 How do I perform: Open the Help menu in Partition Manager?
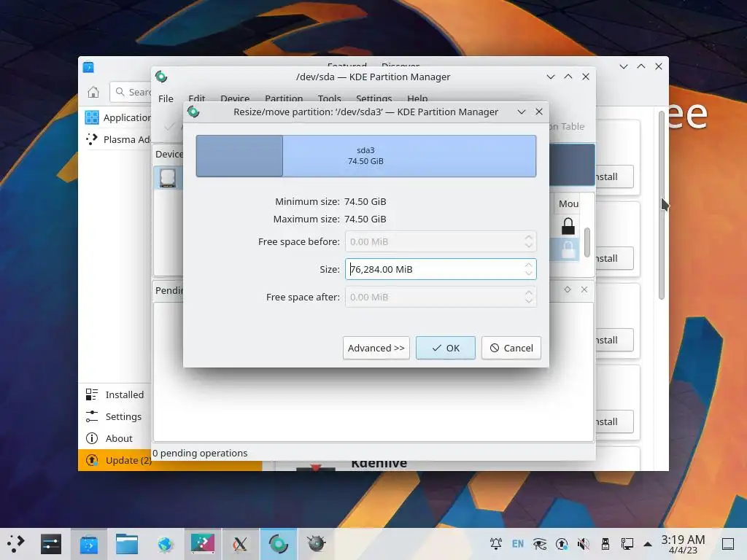(417, 98)
